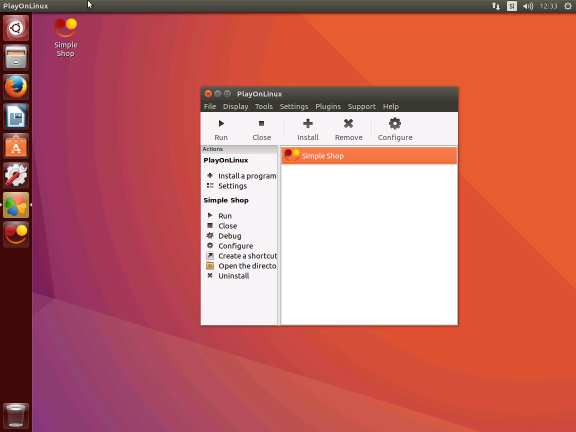Open the Display menu
The image size is (576, 432).
click(x=235, y=107)
